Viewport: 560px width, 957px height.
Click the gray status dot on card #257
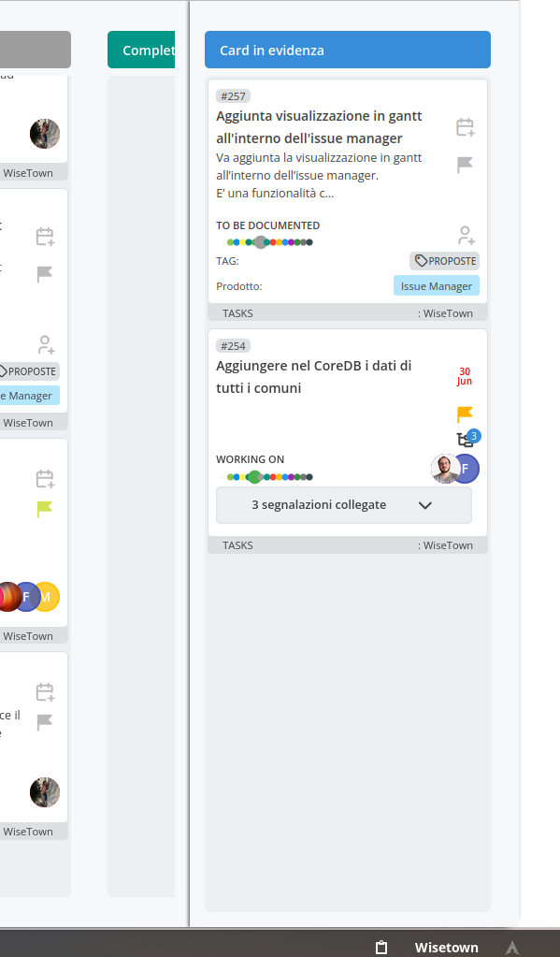(x=261, y=242)
